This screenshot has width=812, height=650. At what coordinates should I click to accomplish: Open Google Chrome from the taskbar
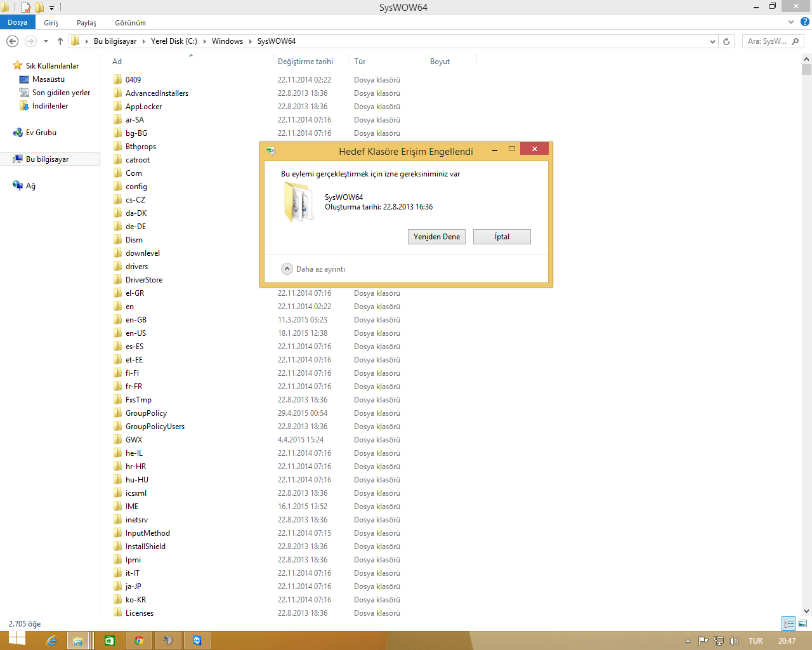point(138,640)
